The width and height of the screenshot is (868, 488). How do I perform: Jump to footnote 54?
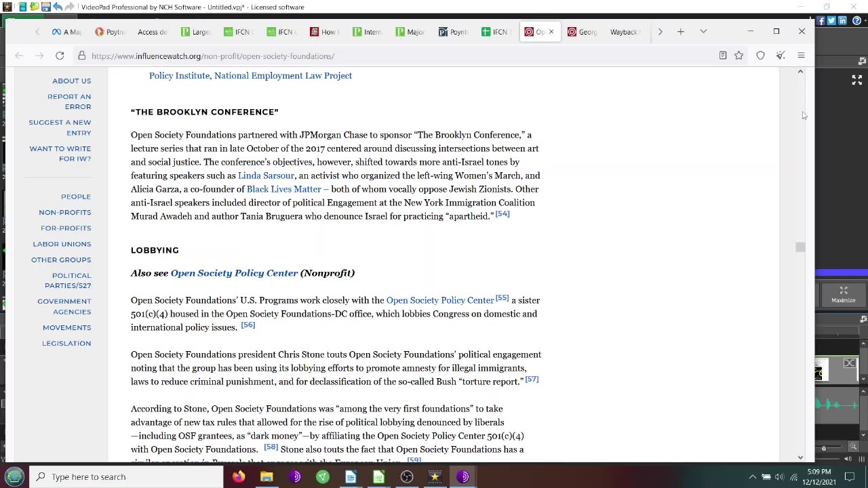point(502,214)
